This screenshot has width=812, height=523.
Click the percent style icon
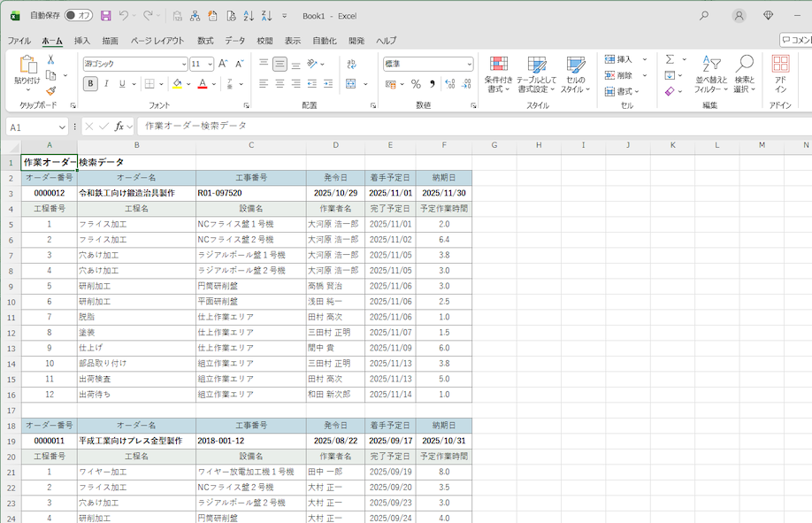[x=416, y=84]
